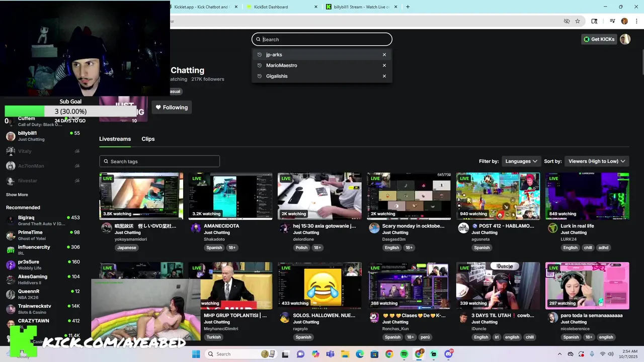Select recent search jp-arks
The image size is (644, 362).
click(322, 55)
